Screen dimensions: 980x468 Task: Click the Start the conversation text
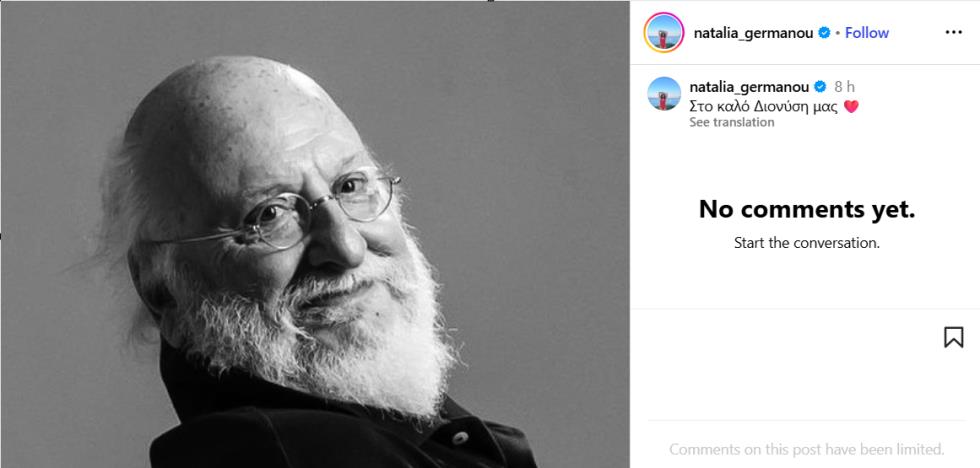[807, 243]
